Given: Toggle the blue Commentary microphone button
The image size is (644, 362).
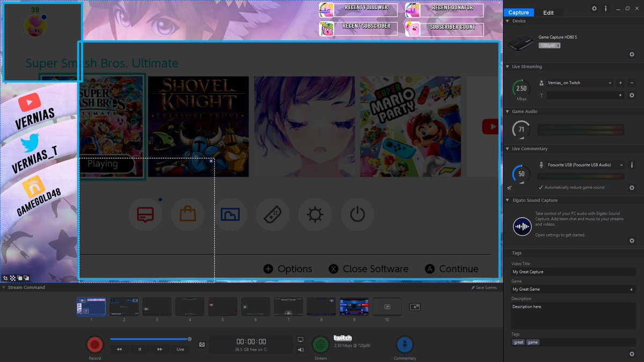Looking at the screenshot, I should click(405, 344).
